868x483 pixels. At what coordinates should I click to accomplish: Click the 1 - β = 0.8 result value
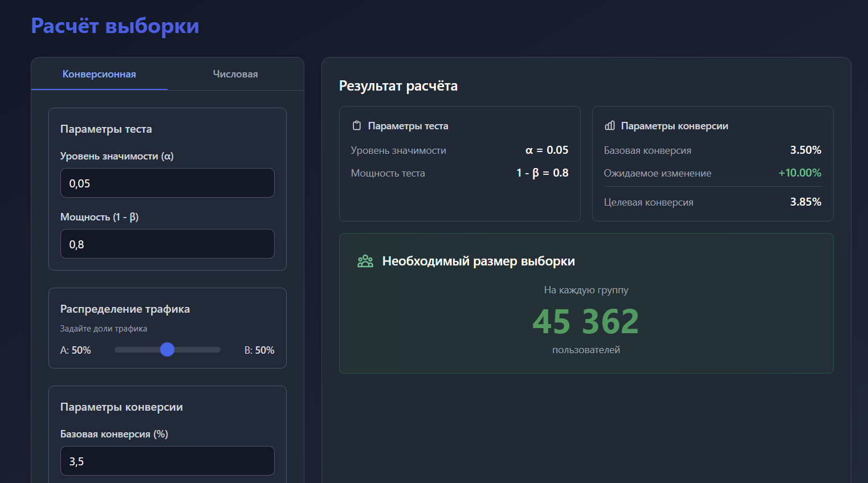(542, 173)
